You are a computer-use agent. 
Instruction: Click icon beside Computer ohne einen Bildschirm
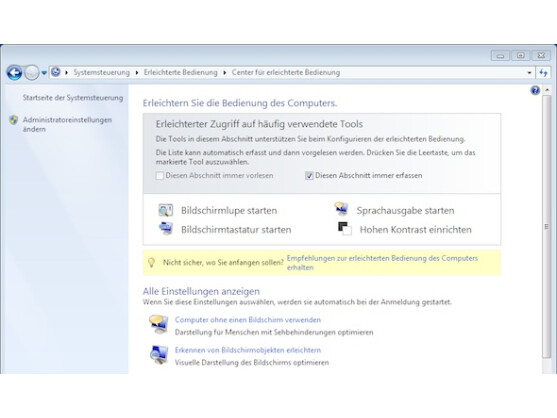point(159,324)
